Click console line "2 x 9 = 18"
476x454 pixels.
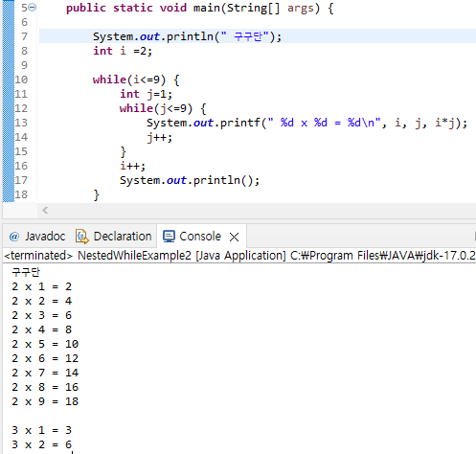tap(45, 401)
